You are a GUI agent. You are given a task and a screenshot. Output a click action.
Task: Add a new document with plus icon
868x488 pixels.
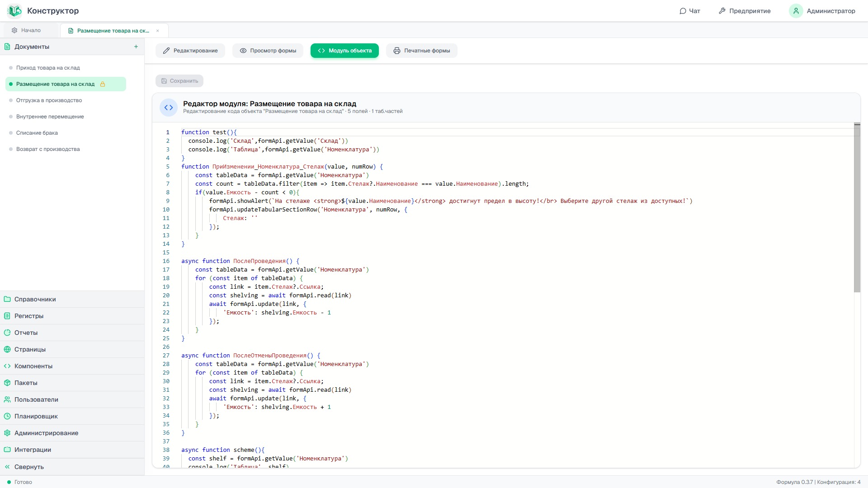(136, 47)
